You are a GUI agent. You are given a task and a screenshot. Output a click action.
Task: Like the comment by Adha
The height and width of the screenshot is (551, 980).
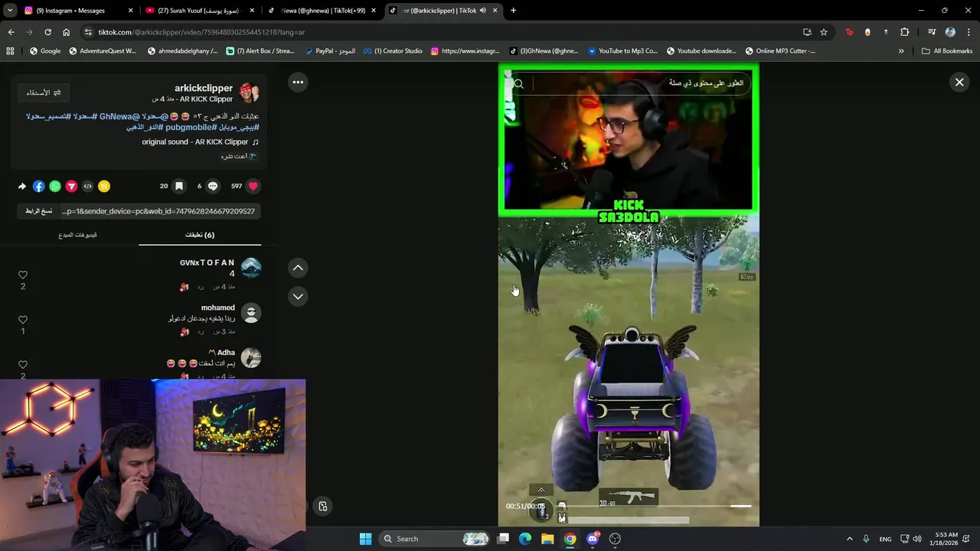23,365
